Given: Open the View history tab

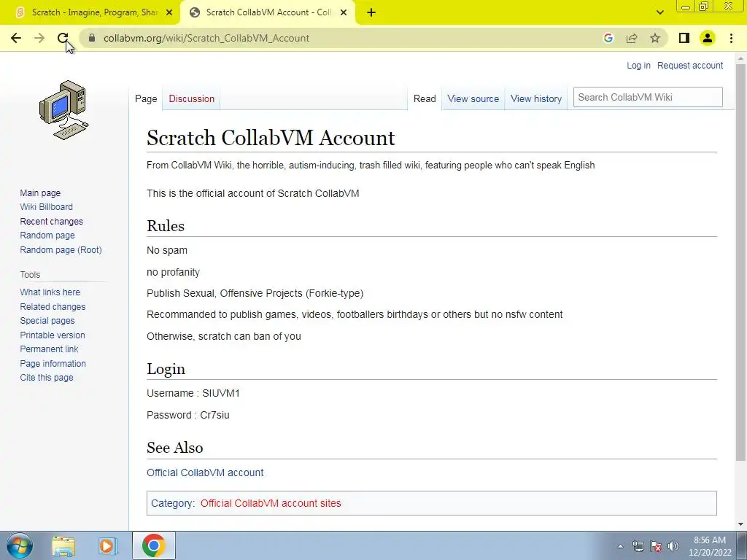Looking at the screenshot, I should (536, 98).
